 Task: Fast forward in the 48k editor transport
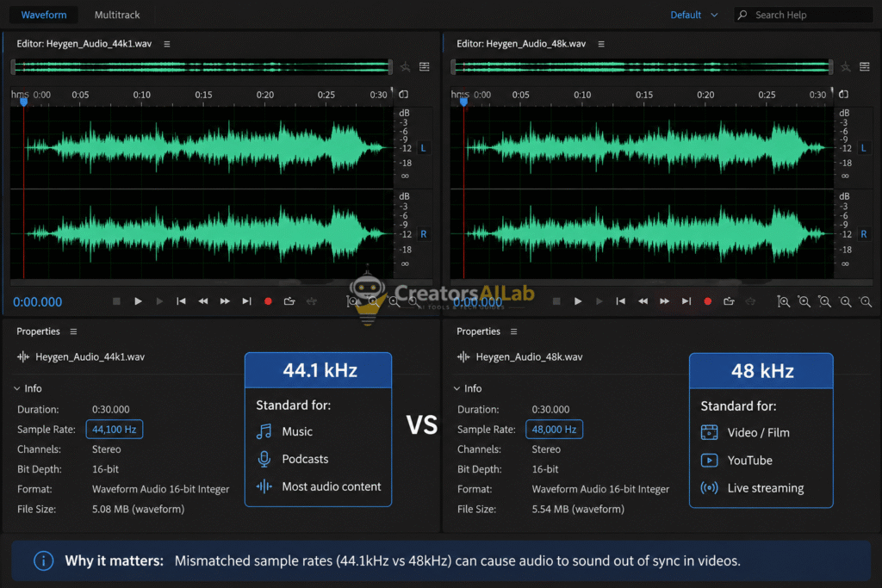pos(665,301)
